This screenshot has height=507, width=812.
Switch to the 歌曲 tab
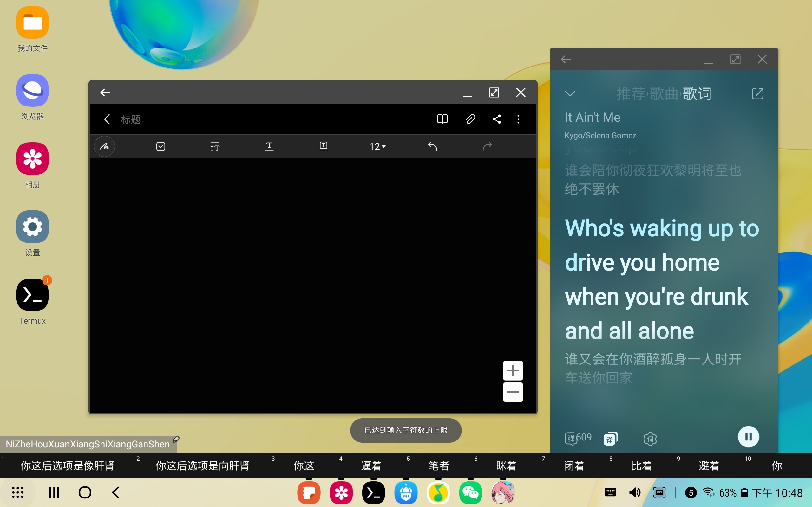coord(664,94)
